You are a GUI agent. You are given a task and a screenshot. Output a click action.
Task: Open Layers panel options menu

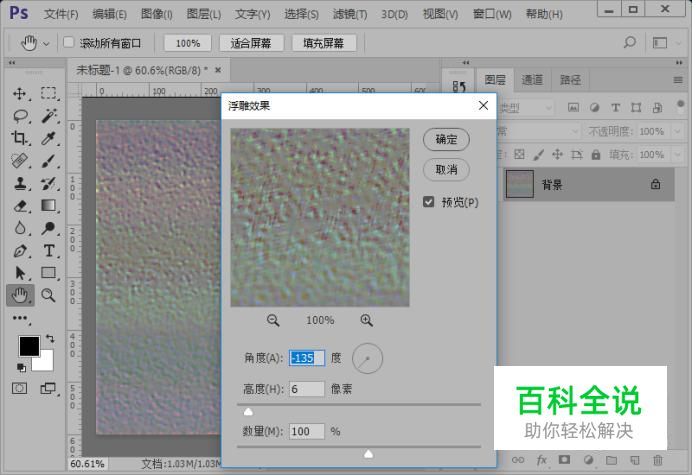(x=678, y=80)
